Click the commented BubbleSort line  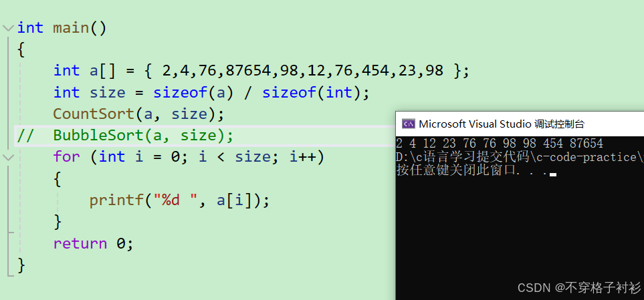(125, 135)
